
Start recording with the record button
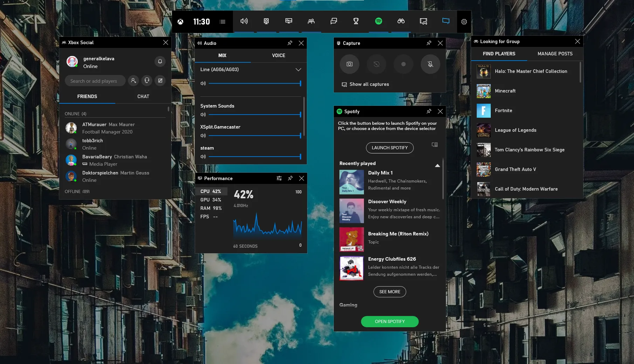click(404, 64)
